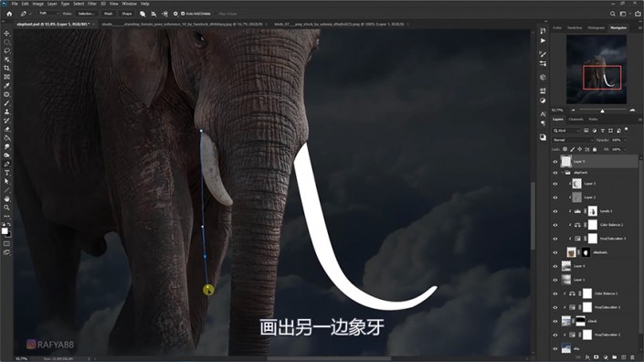Open the File menu
The width and height of the screenshot is (644, 362).
tap(15, 4)
